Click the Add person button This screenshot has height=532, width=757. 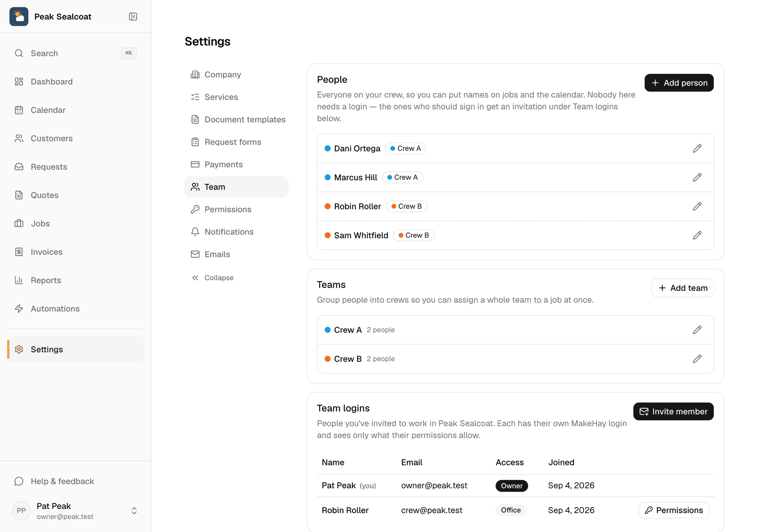tap(679, 83)
